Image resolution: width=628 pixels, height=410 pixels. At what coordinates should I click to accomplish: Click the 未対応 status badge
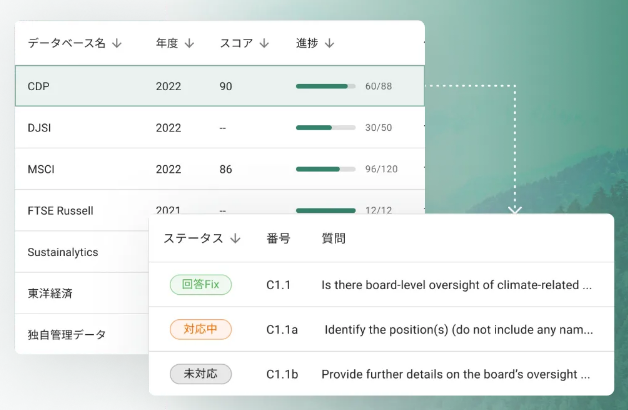coord(201,374)
